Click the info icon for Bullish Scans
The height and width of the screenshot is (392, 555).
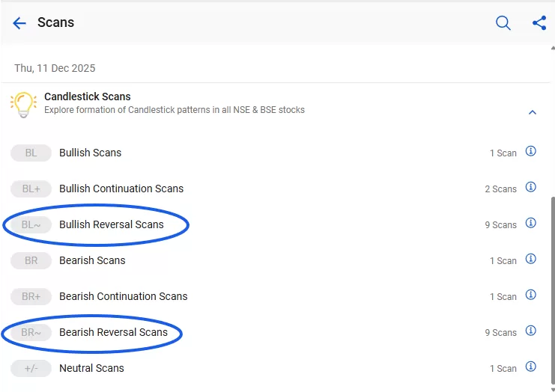point(531,151)
